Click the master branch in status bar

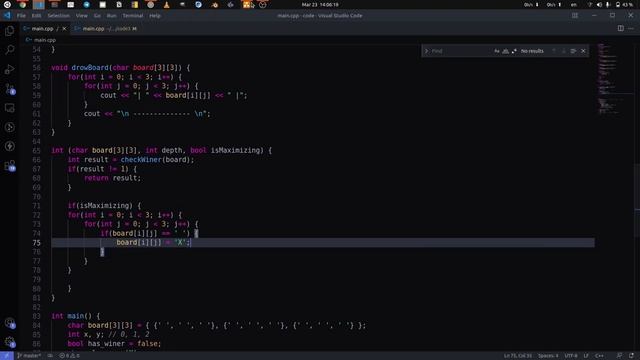pos(29,356)
